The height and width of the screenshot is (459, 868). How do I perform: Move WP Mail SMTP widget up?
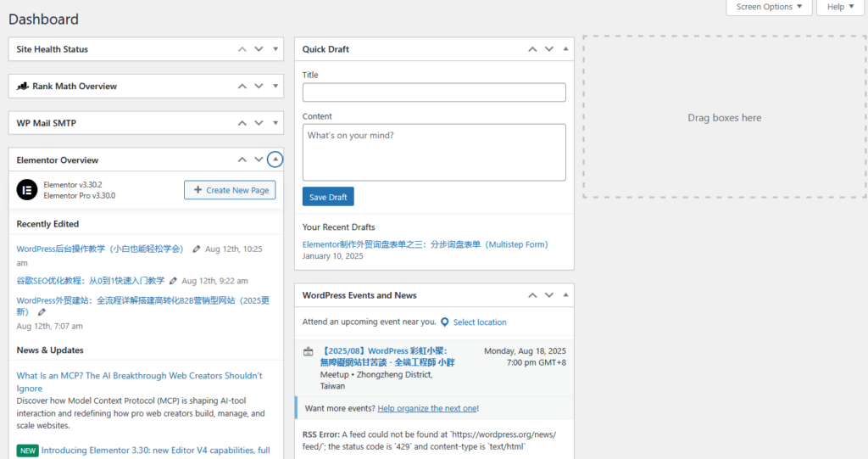(x=242, y=123)
